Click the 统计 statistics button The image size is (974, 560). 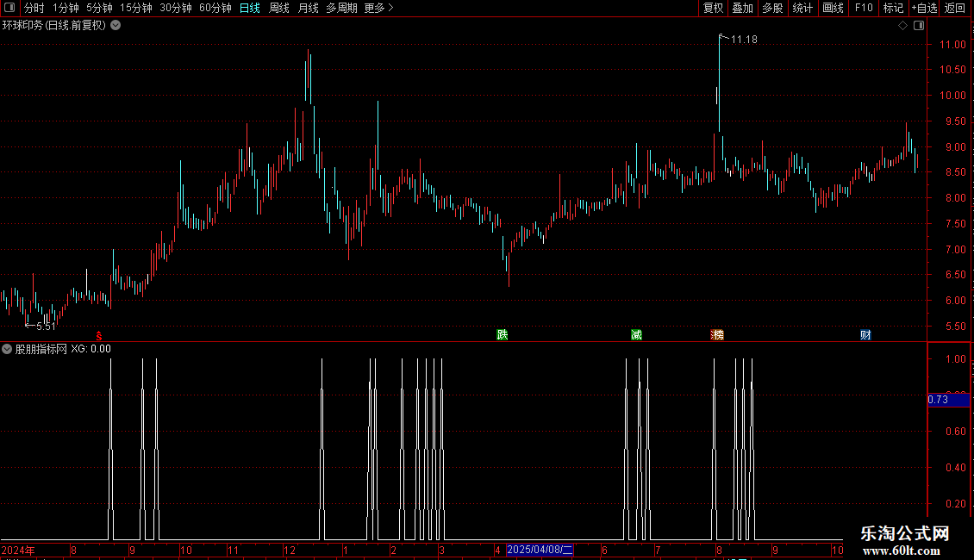pyautogui.click(x=802, y=8)
